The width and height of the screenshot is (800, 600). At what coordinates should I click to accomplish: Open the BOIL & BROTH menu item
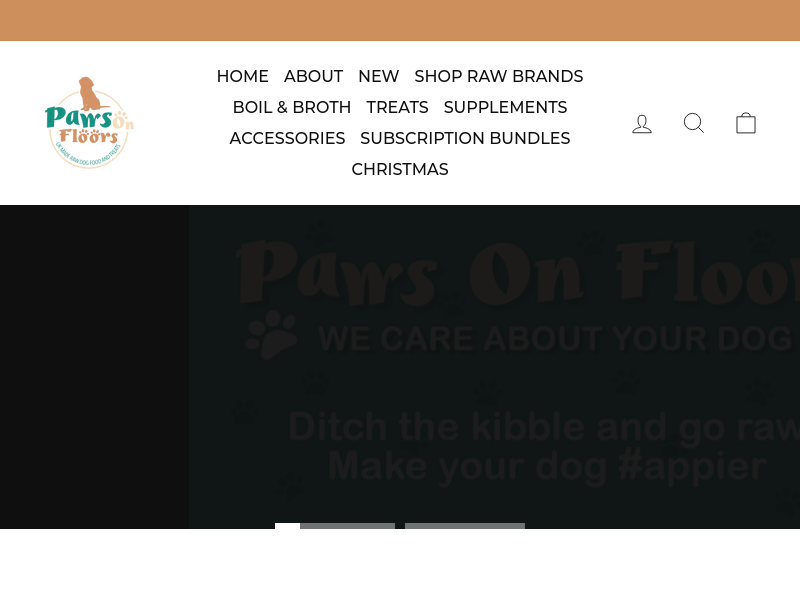click(x=292, y=108)
